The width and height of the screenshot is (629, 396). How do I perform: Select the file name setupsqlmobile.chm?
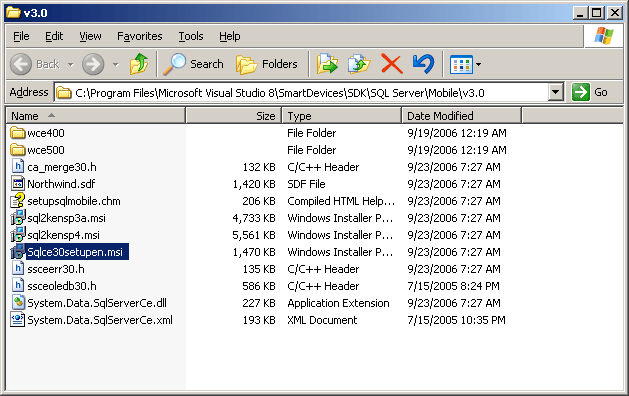coord(74,201)
